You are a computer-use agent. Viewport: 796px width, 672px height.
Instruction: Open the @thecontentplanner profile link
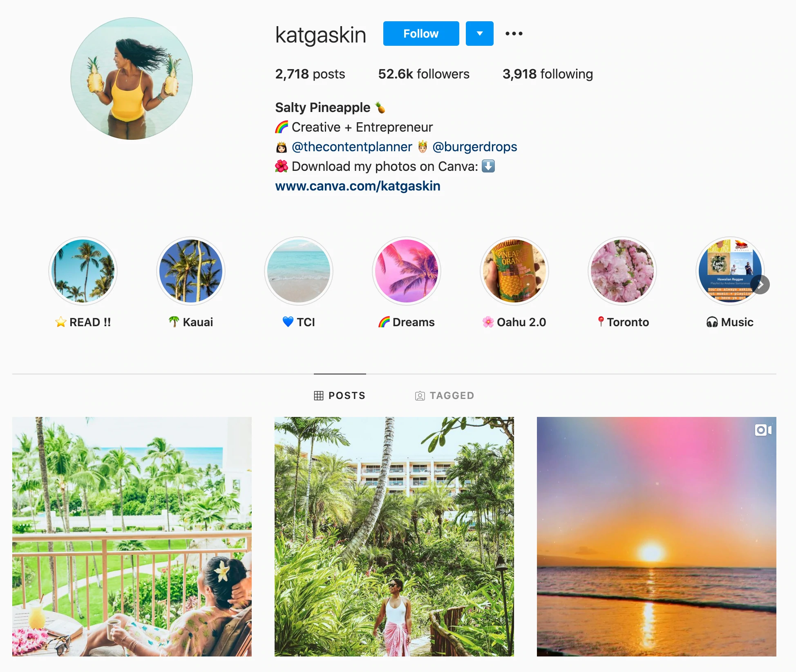pyautogui.click(x=352, y=147)
